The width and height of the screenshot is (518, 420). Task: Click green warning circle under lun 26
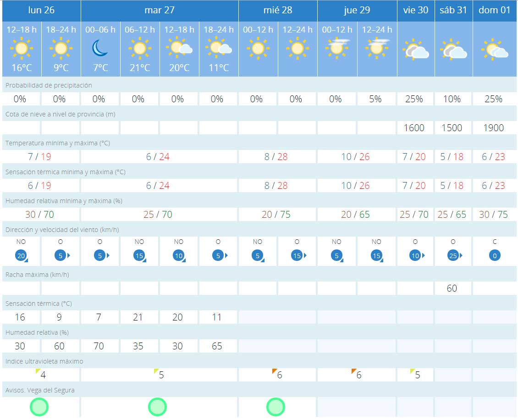pyautogui.click(x=39, y=407)
